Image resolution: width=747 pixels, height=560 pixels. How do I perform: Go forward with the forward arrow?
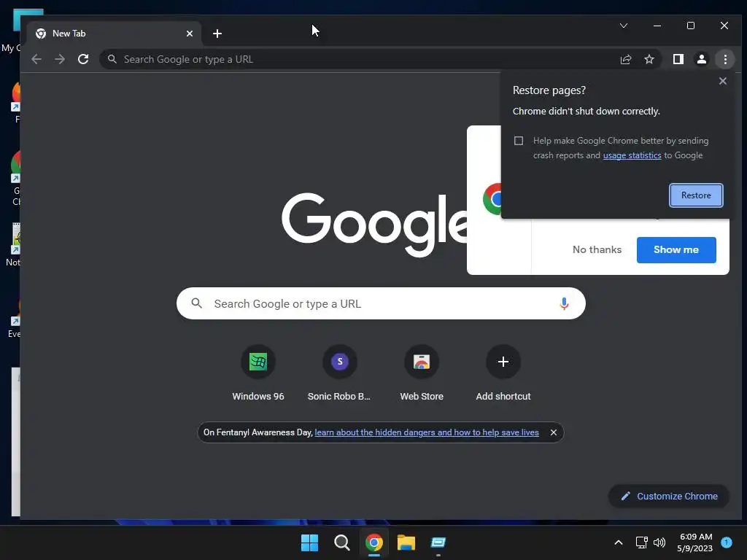coord(60,59)
